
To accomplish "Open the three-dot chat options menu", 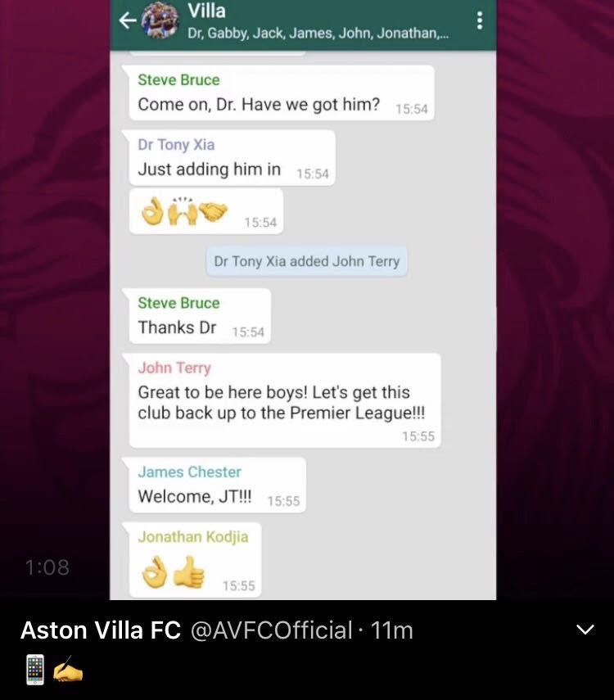I will 480,20.
